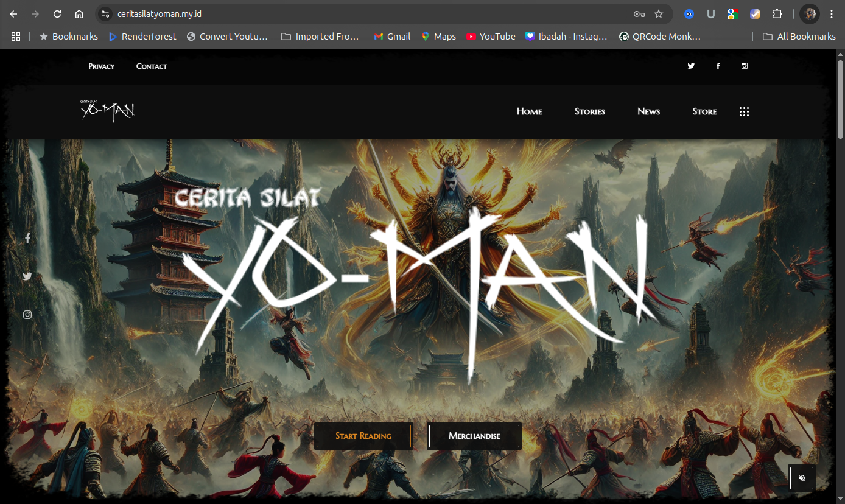845x504 pixels.
Task: Open the Stories navigation item
Action: (x=589, y=111)
